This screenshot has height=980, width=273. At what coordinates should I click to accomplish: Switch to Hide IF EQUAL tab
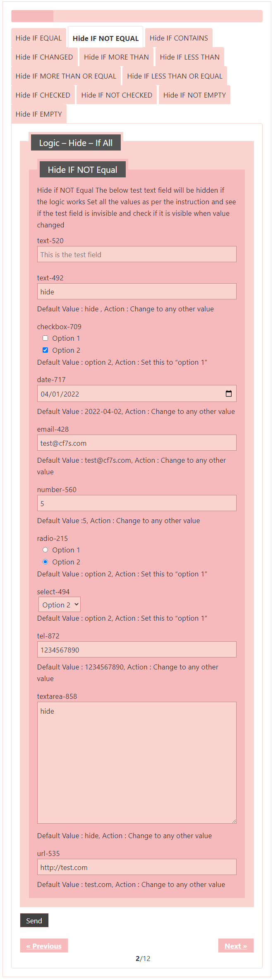point(38,38)
